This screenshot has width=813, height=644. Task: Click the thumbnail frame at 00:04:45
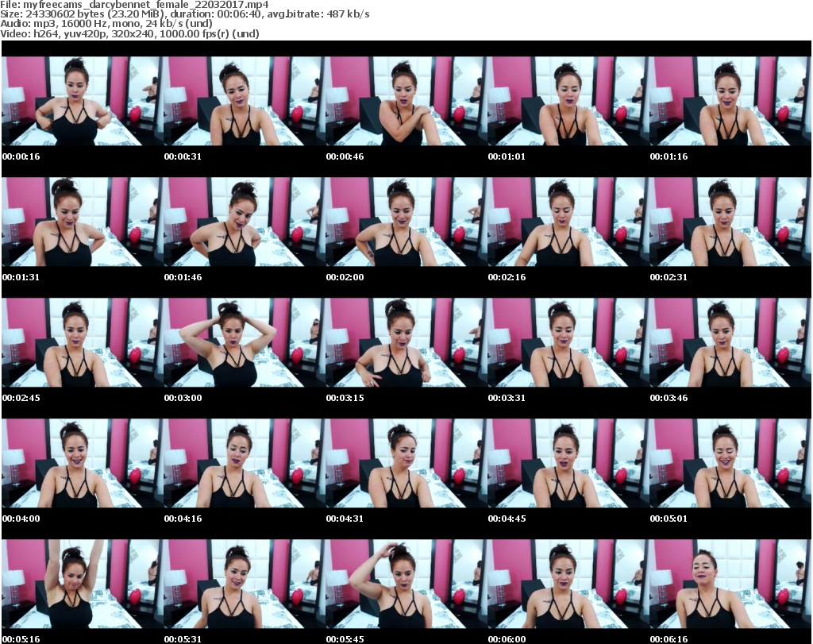568,464
